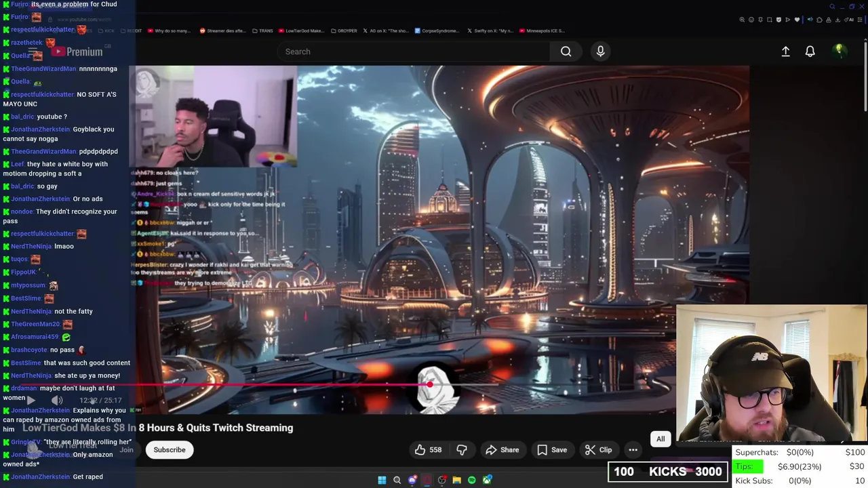
Task: Save the video to a playlist
Action: pos(552,449)
